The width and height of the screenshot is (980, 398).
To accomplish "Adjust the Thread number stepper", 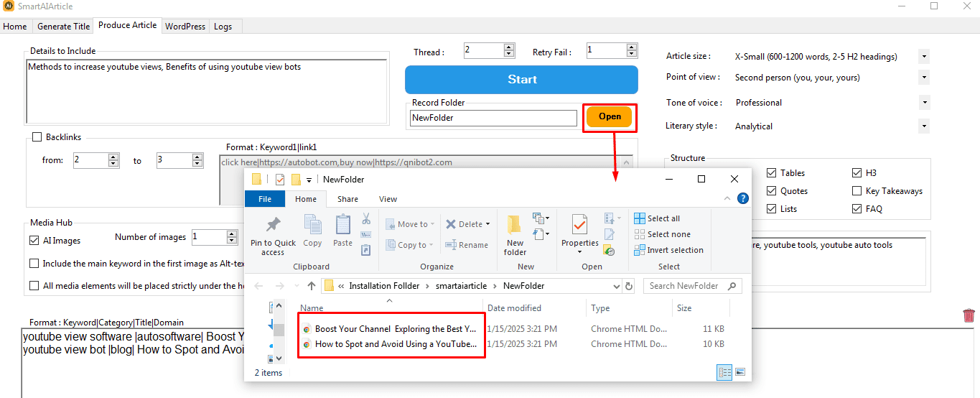I will pos(509,50).
